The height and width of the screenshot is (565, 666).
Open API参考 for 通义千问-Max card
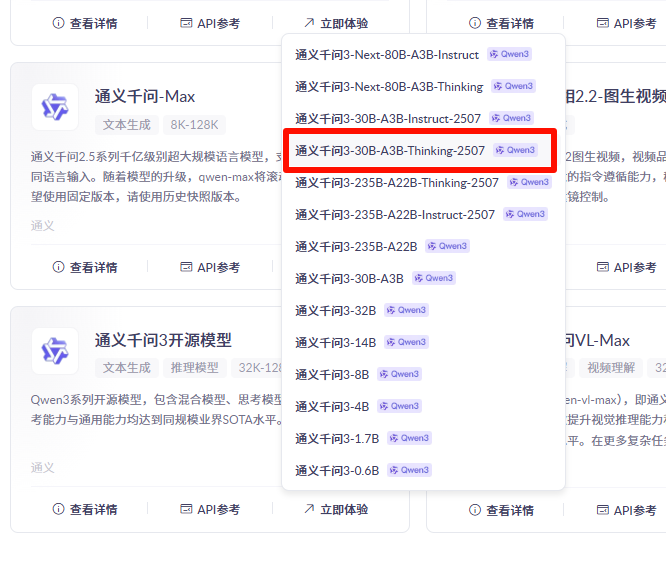tap(210, 267)
